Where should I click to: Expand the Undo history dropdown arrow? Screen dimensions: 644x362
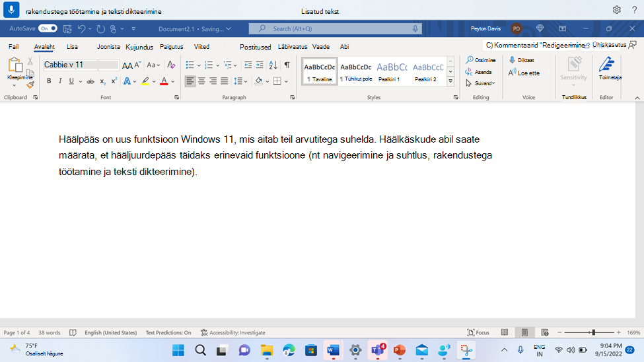click(90, 29)
